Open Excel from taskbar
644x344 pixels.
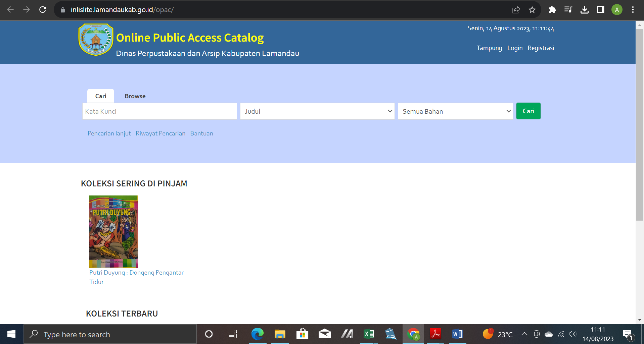click(x=369, y=334)
